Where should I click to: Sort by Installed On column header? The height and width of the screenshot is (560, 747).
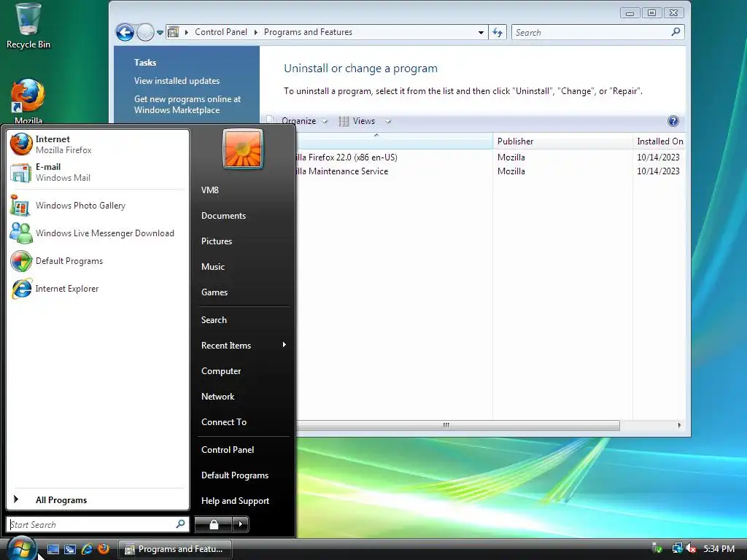coord(659,141)
